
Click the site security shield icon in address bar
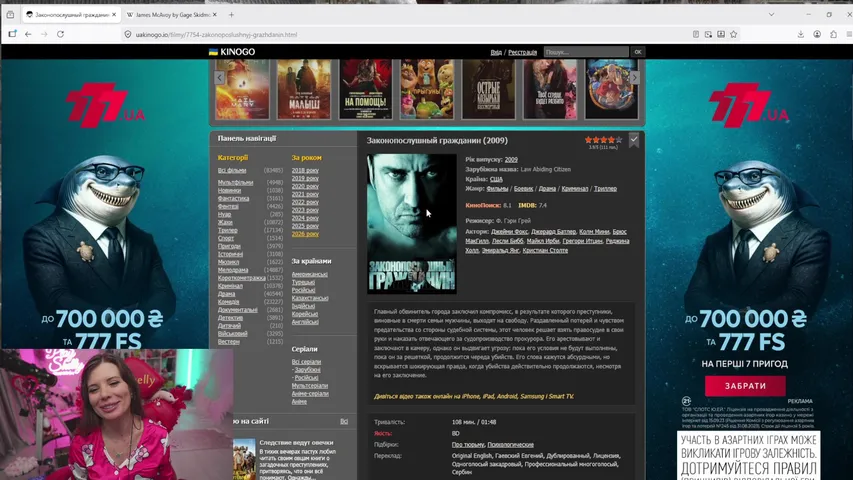point(128,34)
